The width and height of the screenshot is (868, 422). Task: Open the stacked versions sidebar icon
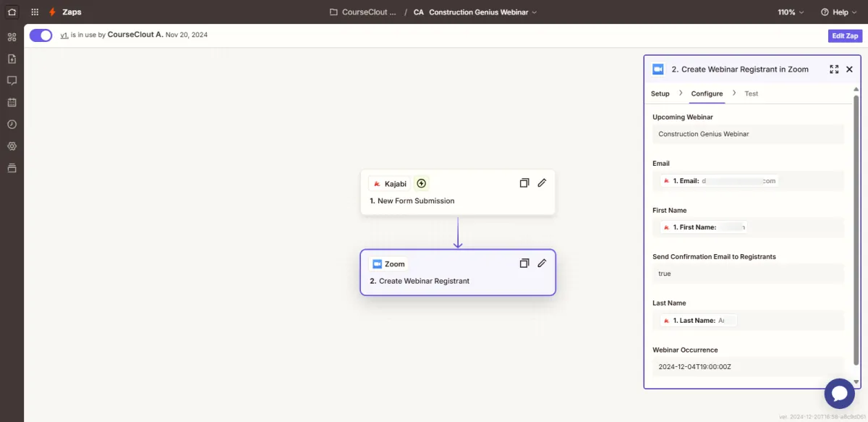point(12,168)
